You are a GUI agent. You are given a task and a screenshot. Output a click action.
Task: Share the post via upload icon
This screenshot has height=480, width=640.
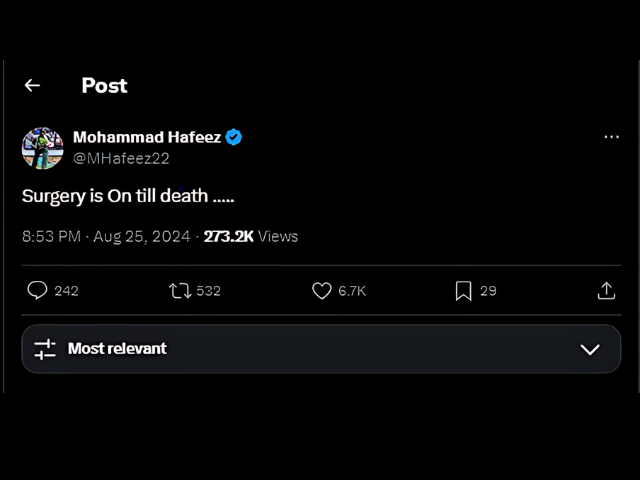click(606, 291)
